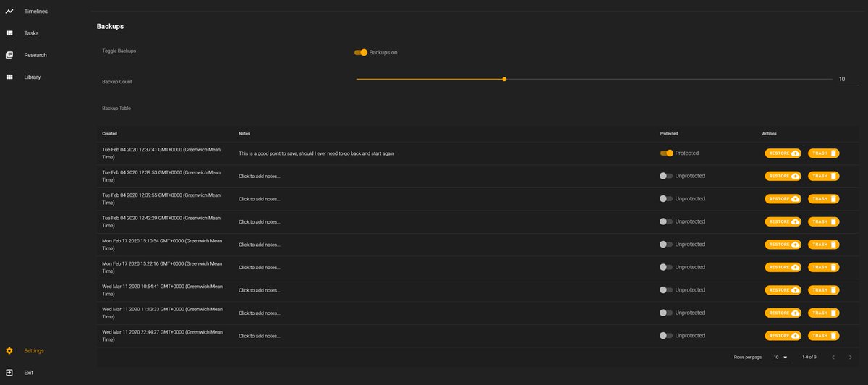The height and width of the screenshot is (385, 868).
Task: Trash the Feb 04 12:39:53 backup
Action: (x=824, y=176)
